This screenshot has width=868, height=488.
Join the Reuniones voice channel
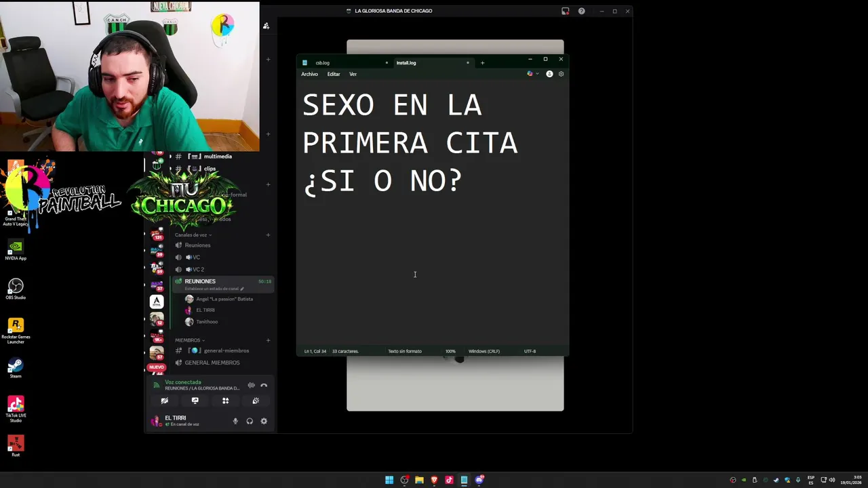[x=197, y=245]
